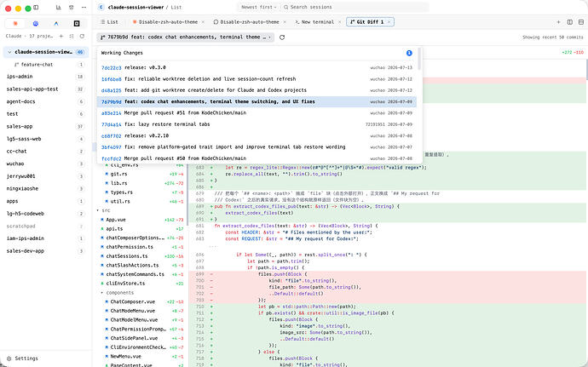This screenshot has width=588, height=367.
Task: Select the orange Claude provider icon
Action: pos(15,23)
